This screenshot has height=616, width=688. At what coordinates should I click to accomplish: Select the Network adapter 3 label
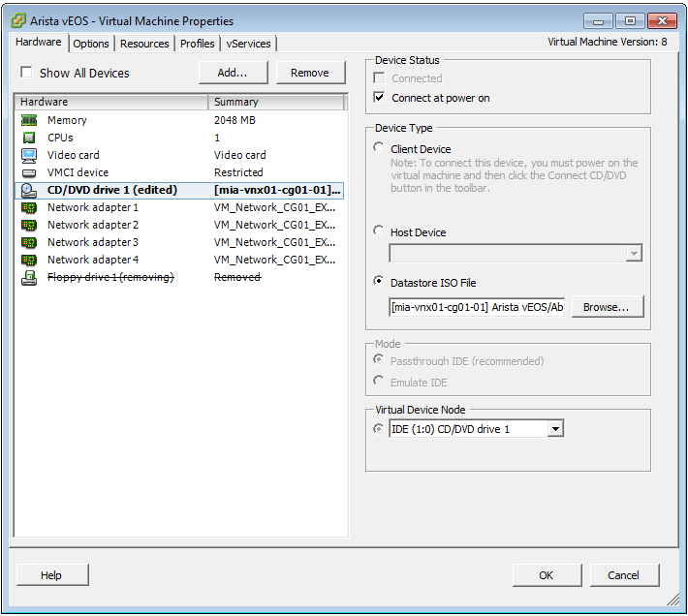tap(93, 242)
